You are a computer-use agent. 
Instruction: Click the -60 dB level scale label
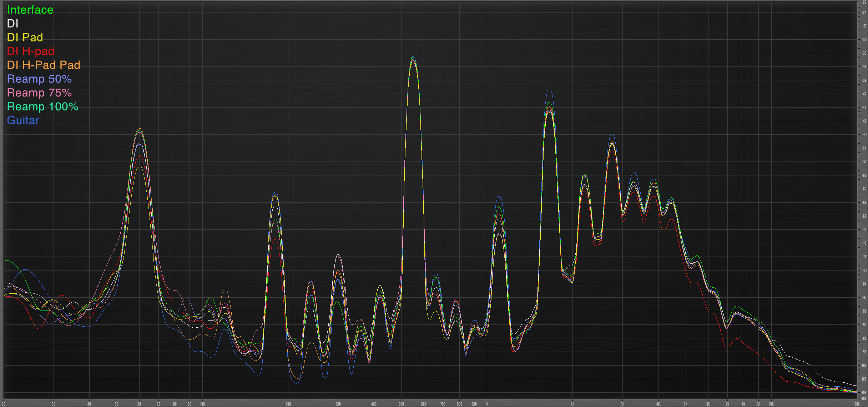[x=864, y=175]
